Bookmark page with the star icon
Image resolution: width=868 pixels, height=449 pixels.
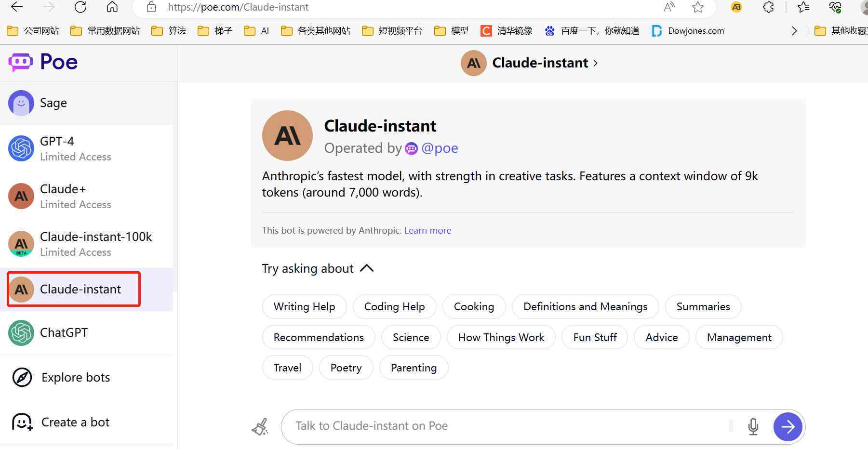(x=697, y=7)
